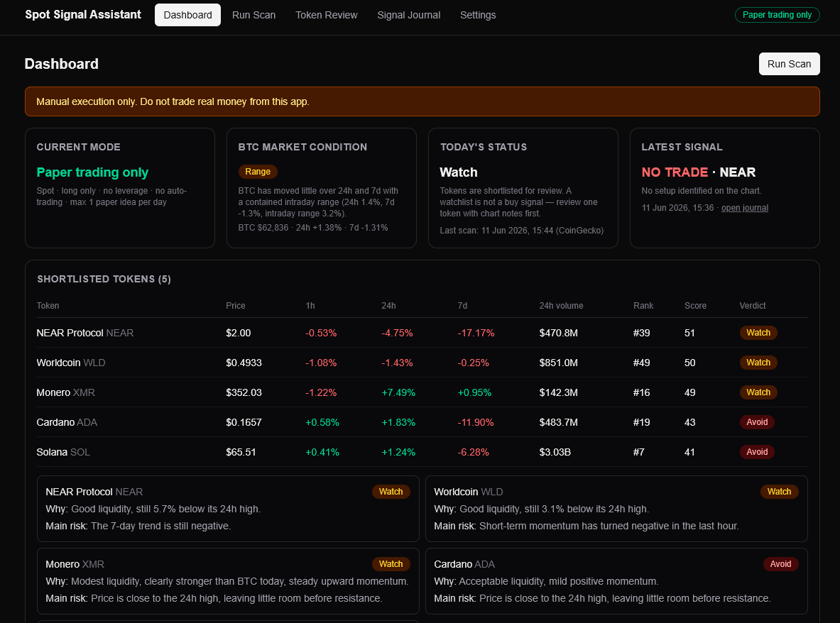Click the $352.03 price for Monero
This screenshot has width=840, height=623.
244,392
